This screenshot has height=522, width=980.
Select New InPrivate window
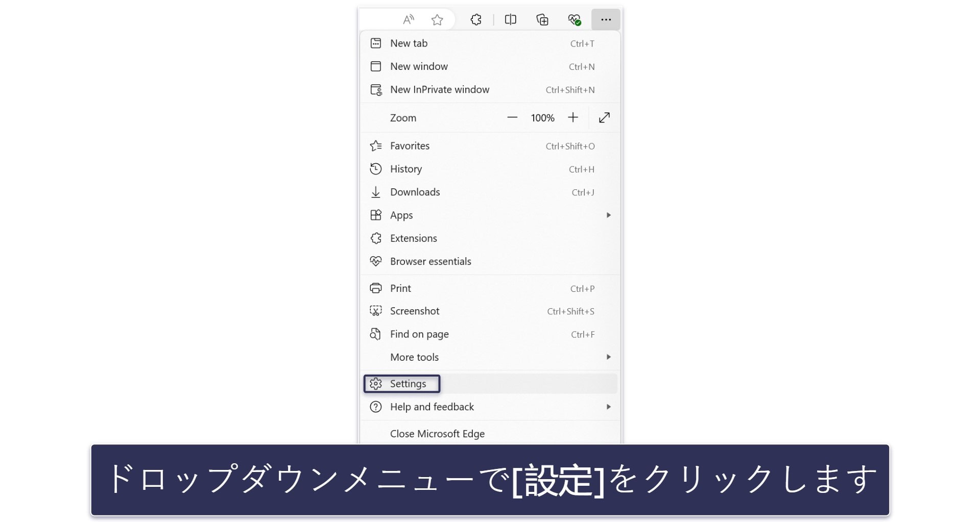[490, 90]
